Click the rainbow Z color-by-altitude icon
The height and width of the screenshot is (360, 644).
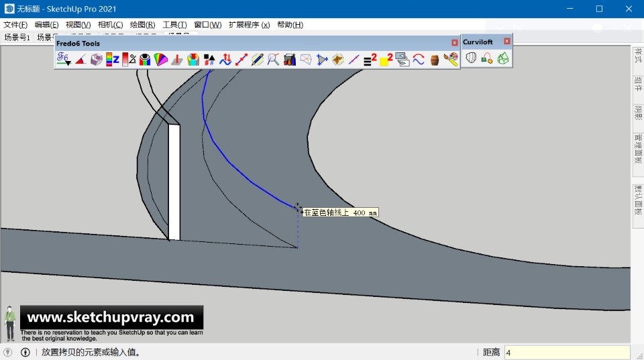[x=113, y=60]
